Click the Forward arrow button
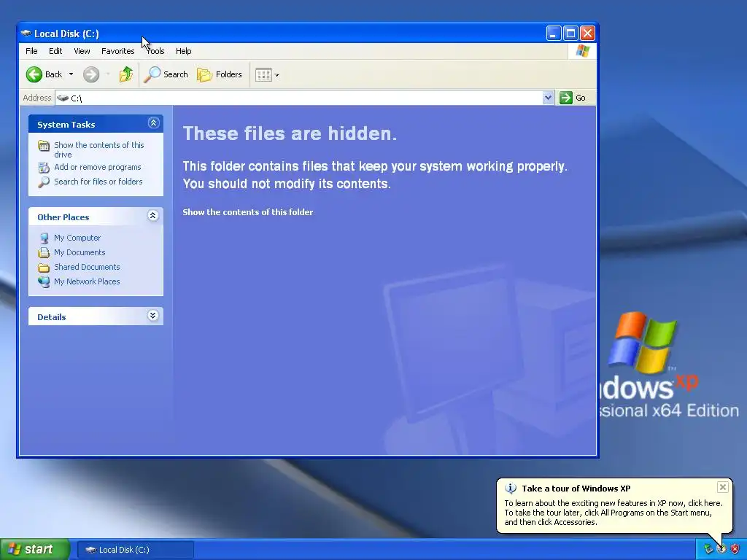Image resolution: width=747 pixels, height=560 pixels. pos(91,74)
